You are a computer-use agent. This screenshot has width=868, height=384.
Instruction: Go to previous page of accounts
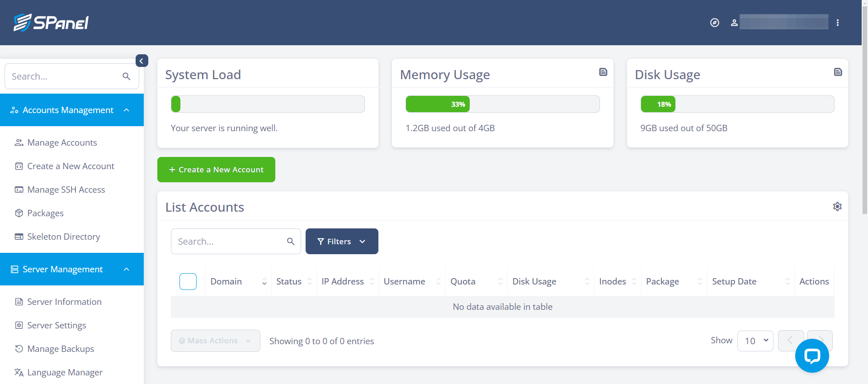(x=791, y=341)
